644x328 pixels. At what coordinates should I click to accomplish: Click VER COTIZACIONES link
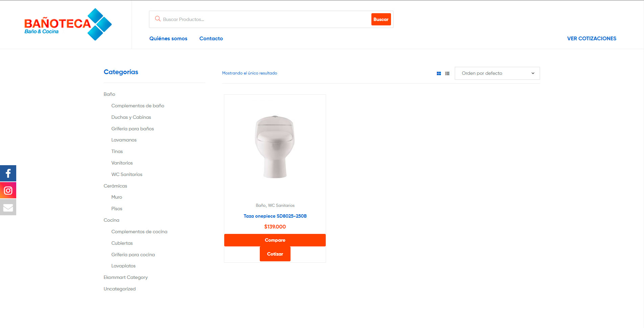tap(592, 39)
